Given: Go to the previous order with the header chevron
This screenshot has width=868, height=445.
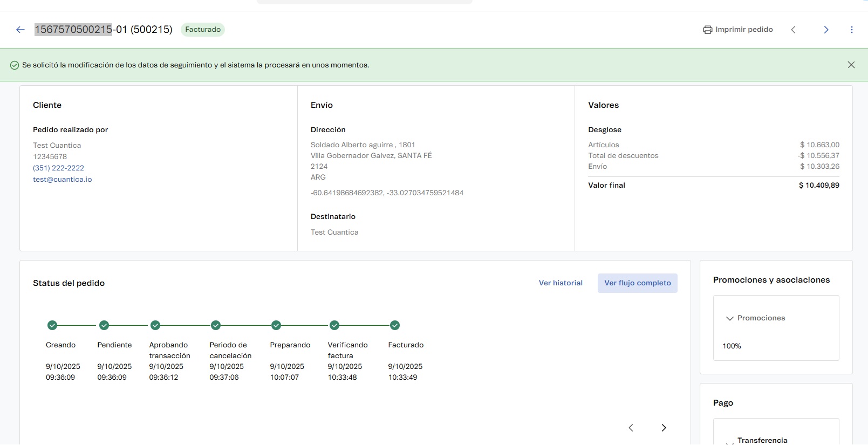Looking at the screenshot, I should pos(793,30).
